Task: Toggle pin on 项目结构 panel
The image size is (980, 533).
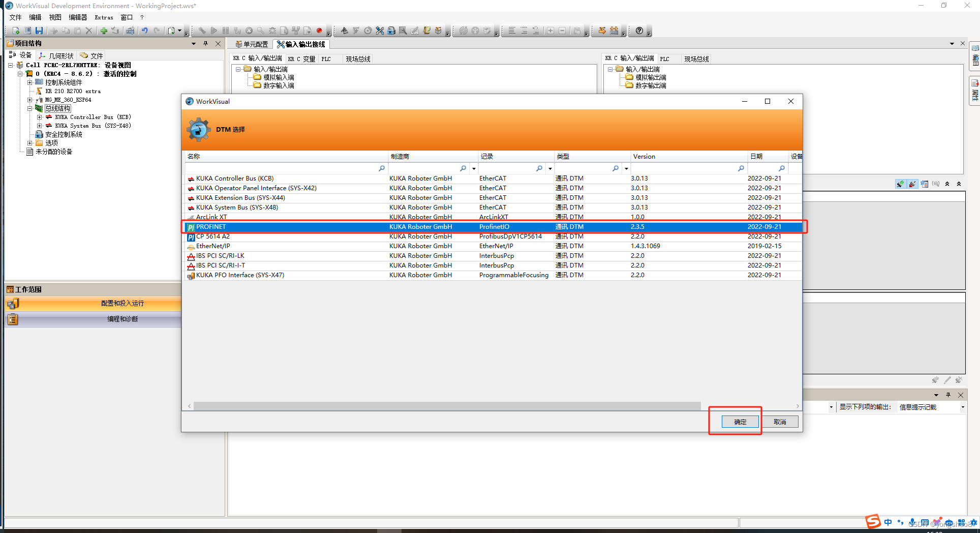Action: point(206,44)
